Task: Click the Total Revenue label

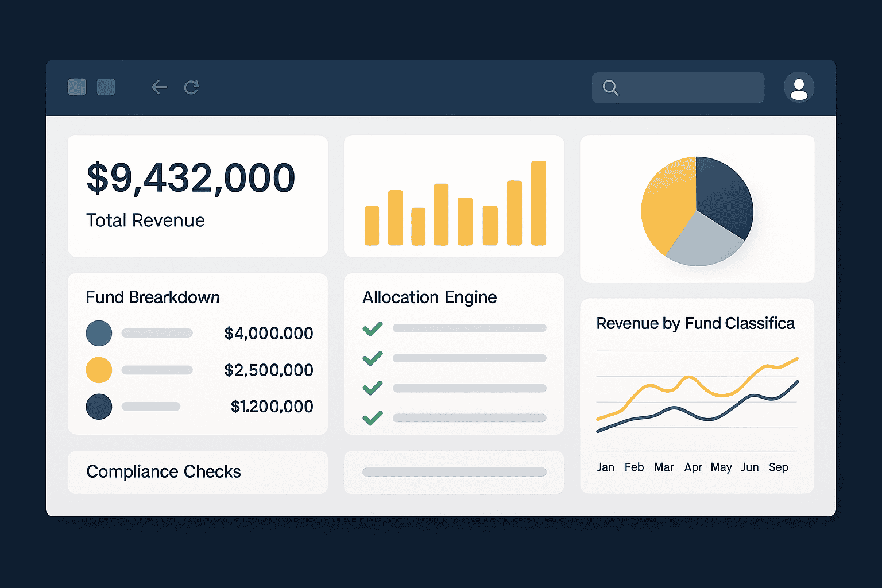Action: coord(145,220)
